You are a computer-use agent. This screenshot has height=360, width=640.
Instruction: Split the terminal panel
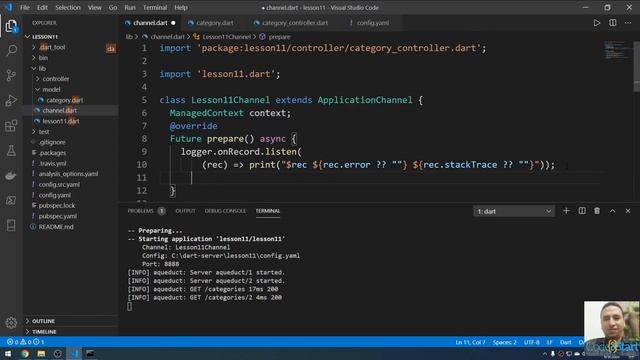point(582,211)
